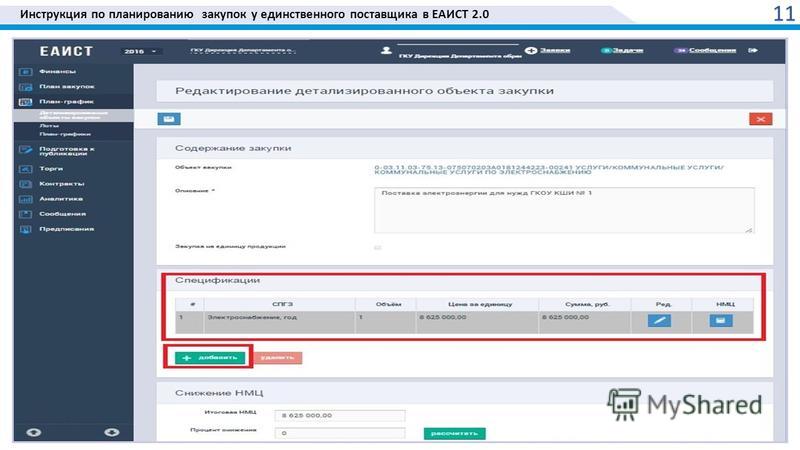Click the sidebar scroll-down arrow icon

[x=112, y=432]
